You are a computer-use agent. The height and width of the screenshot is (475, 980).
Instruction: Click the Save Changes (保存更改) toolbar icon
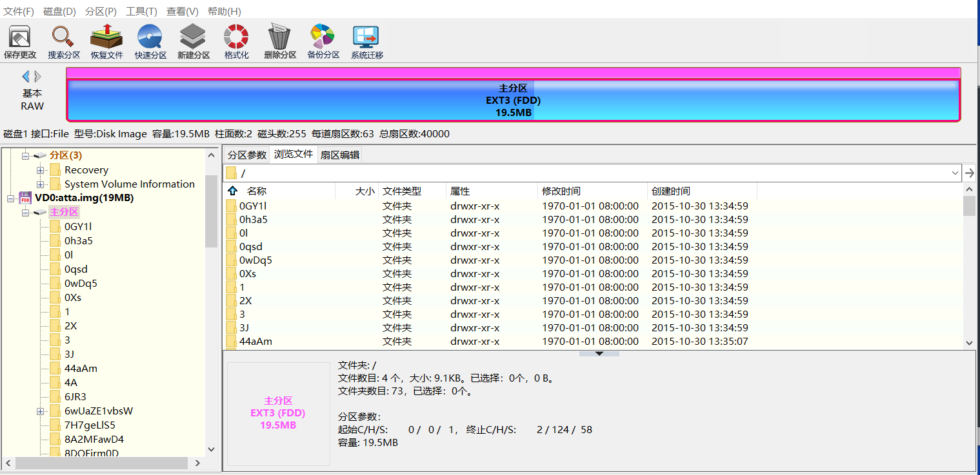click(x=21, y=42)
